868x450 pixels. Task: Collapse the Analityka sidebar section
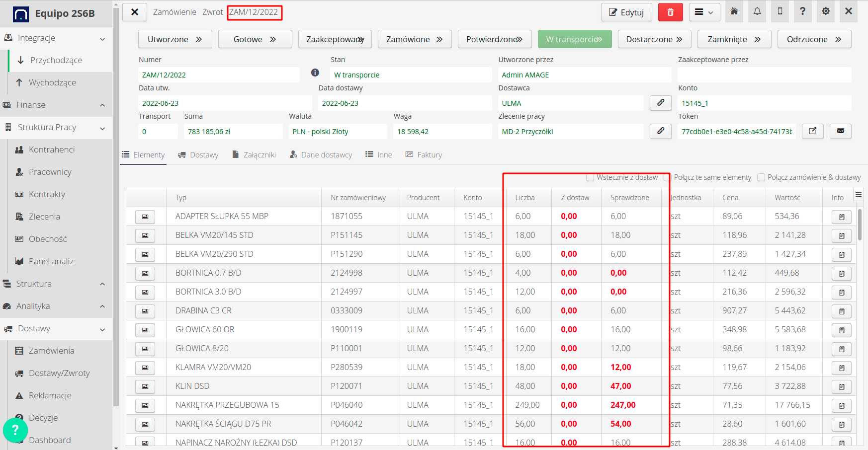click(102, 306)
